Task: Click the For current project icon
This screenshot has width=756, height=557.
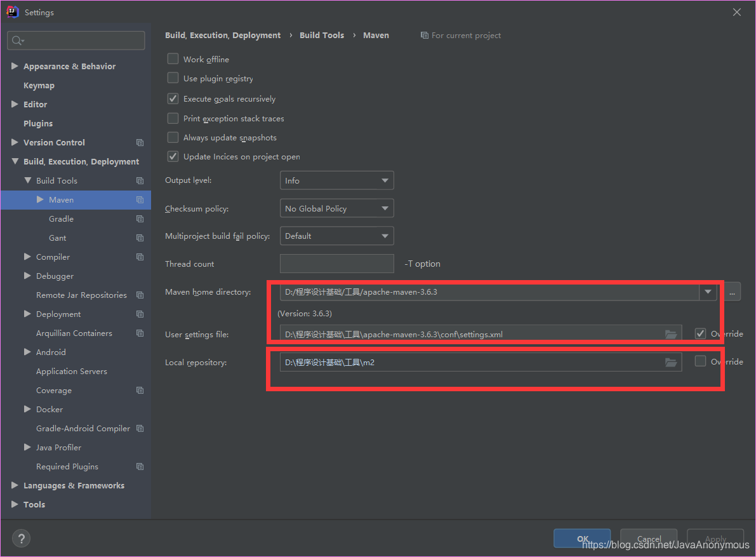Action: [x=424, y=35]
